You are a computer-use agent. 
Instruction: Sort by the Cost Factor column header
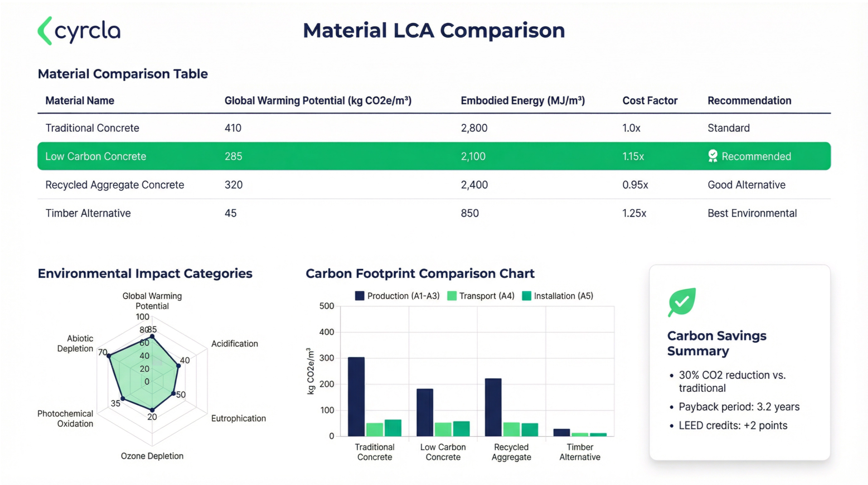pyautogui.click(x=649, y=100)
